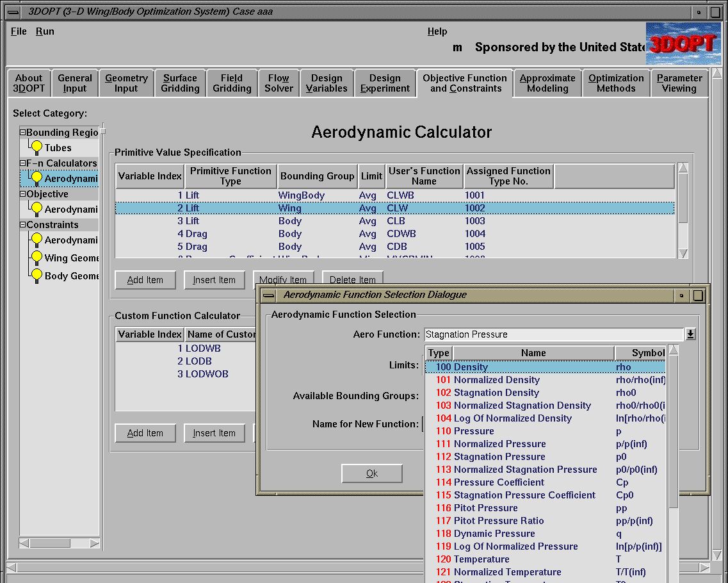Click lightbulb icon next to Wing Geometry
The image size is (728, 583).
pyautogui.click(x=36, y=258)
